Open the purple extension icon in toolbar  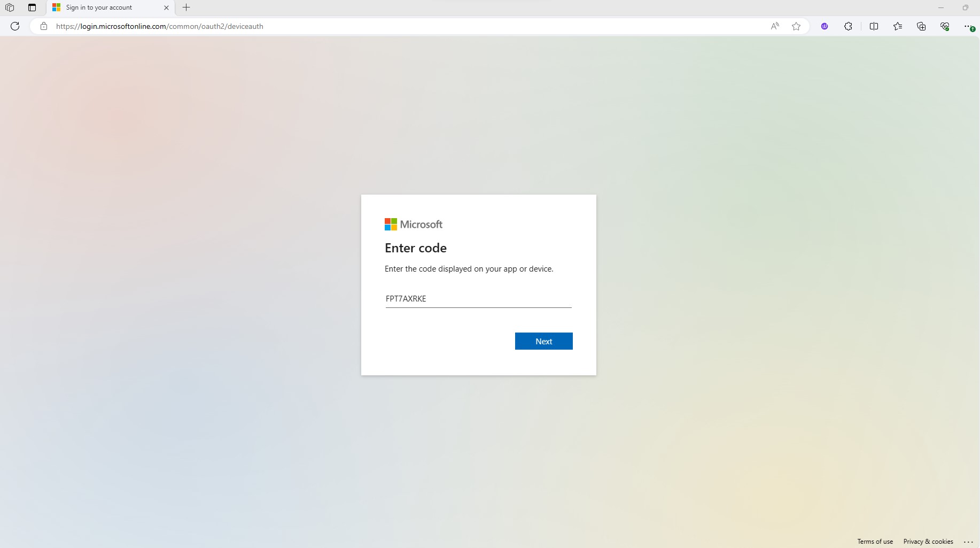click(x=825, y=26)
